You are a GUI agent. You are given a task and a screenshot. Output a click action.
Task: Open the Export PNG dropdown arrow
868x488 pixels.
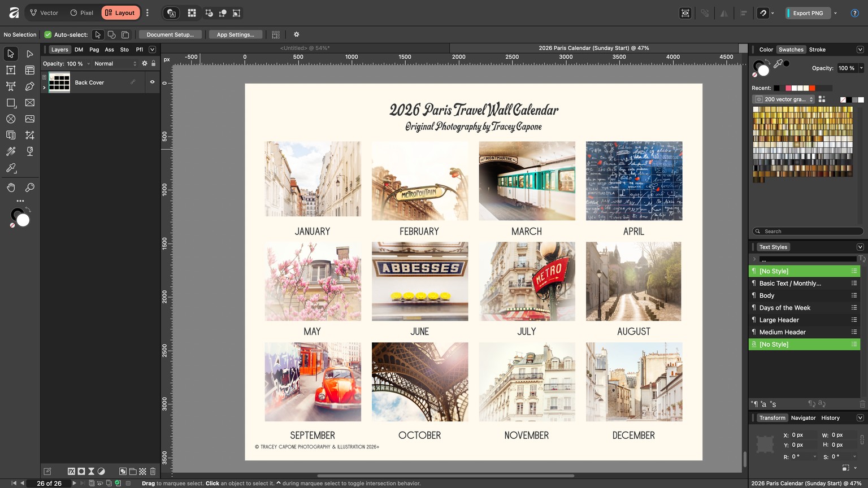point(835,13)
